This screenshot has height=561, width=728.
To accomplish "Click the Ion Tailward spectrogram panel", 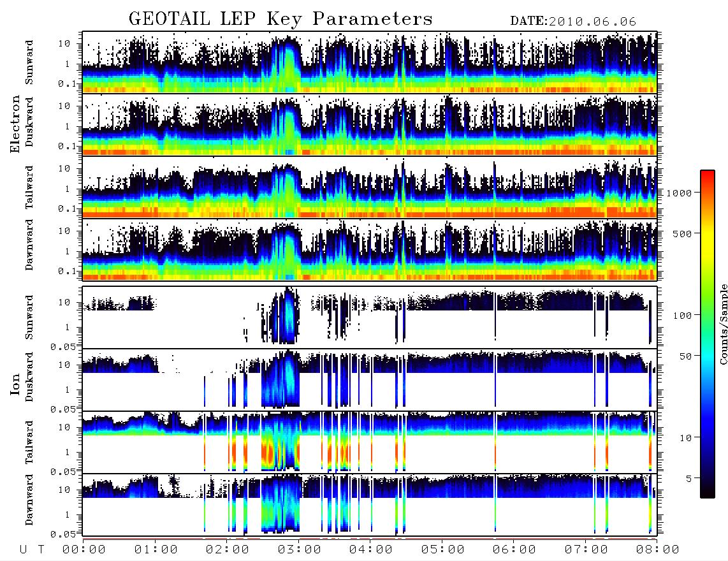I will pyautogui.click(x=370, y=442).
